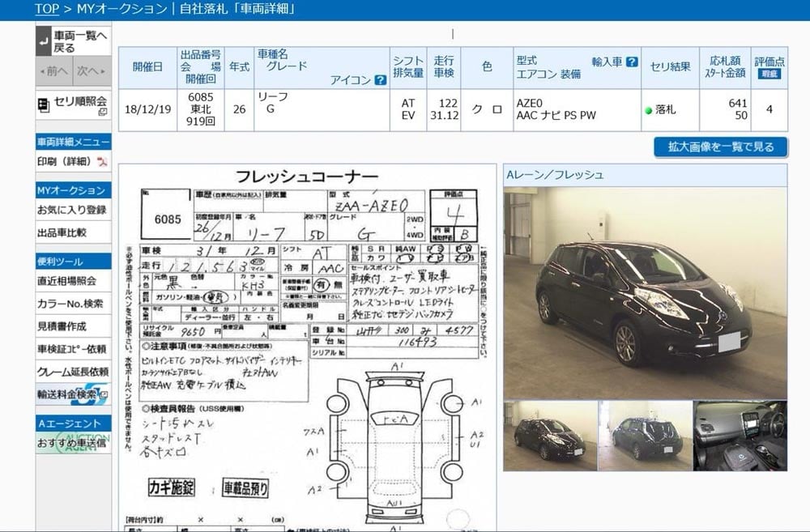Click the Aレーン／フレッシュ panel title
This screenshot has height=532, width=810.
coord(555,175)
